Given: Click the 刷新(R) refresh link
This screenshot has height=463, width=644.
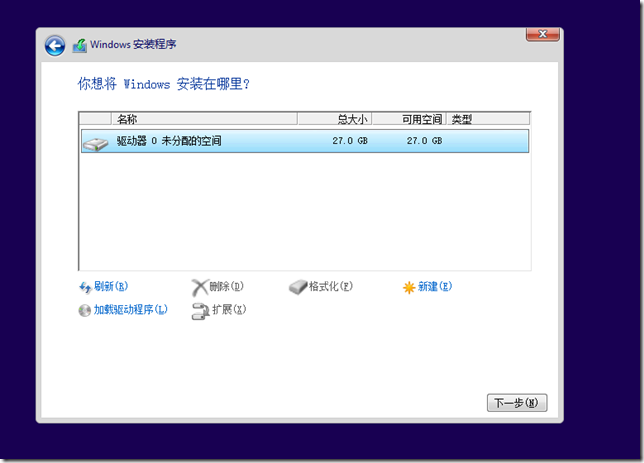Looking at the screenshot, I should [x=111, y=286].
